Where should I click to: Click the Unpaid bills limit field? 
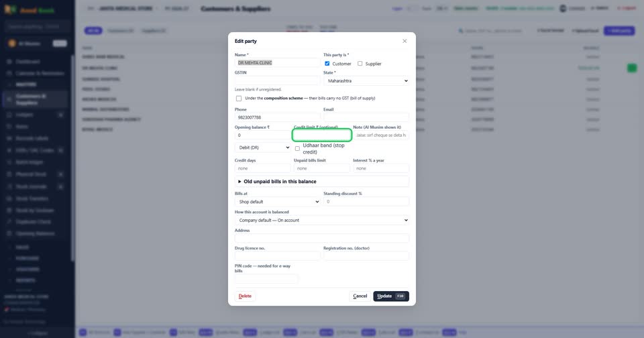coord(322,168)
